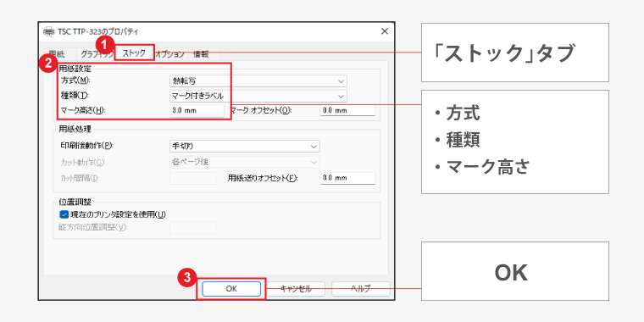
Task: Select the ストック tab
Action: (x=134, y=53)
